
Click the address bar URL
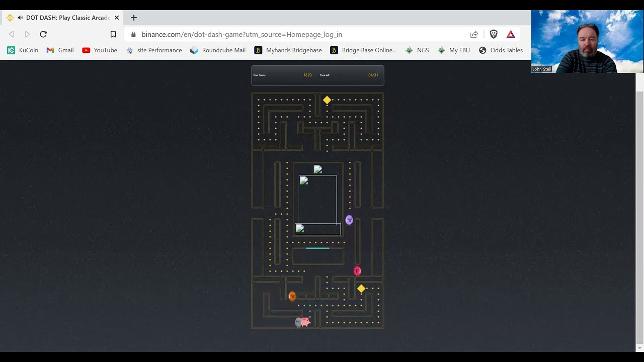click(x=242, y=35)
